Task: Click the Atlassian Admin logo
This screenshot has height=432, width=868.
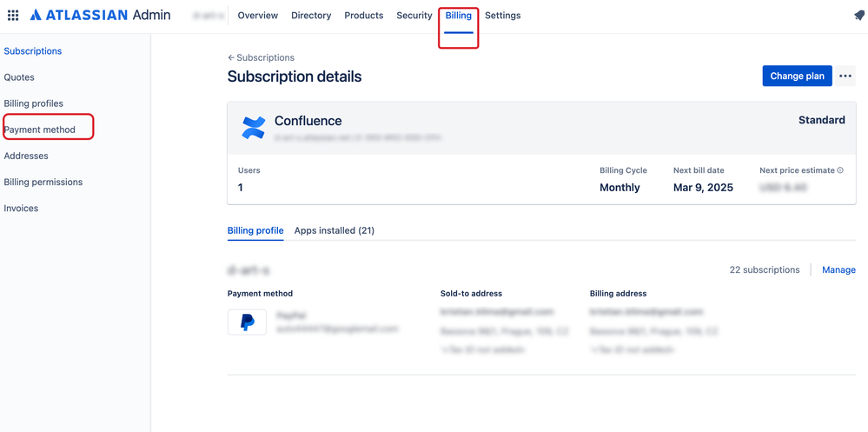Action: (100, 16)
